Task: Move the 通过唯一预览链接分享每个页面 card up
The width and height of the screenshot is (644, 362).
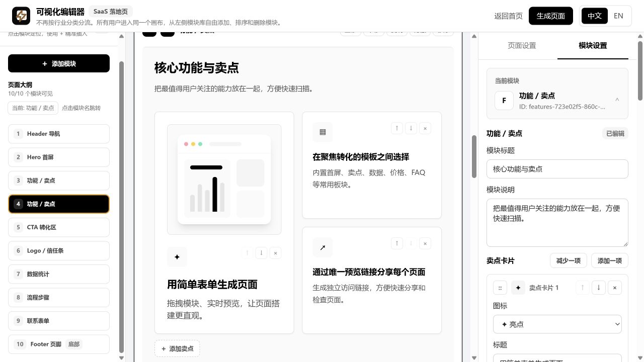Action: pos(397,243)
